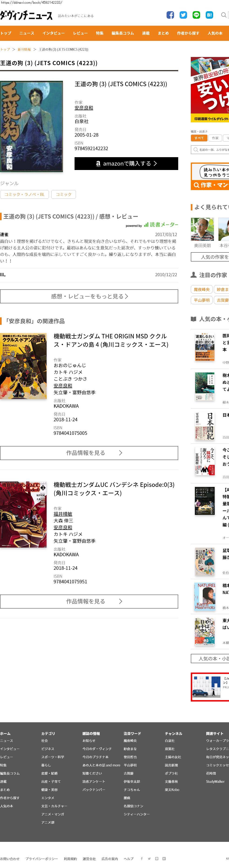The image size is (229, 868).
Task: Open the Facebook share icon in header
Action: click(170, 15)
